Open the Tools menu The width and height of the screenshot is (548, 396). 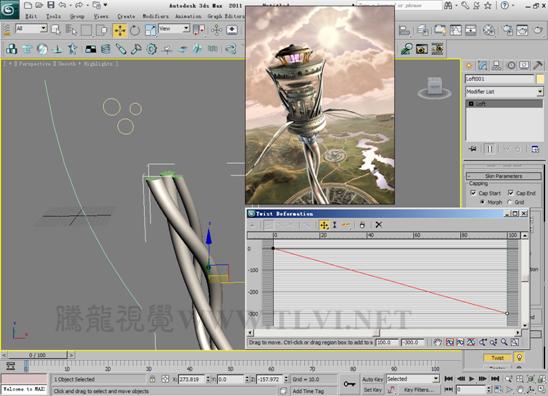[53, 16]
